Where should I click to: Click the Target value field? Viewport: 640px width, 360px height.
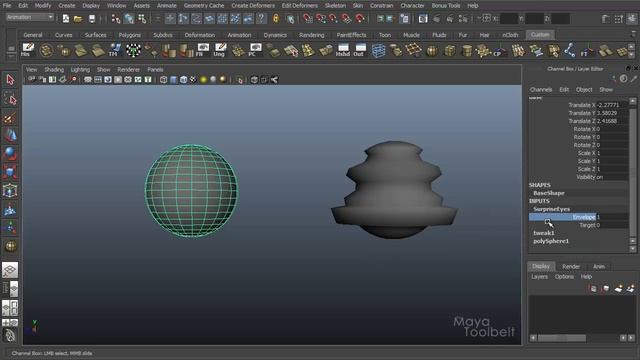[612, 225]
